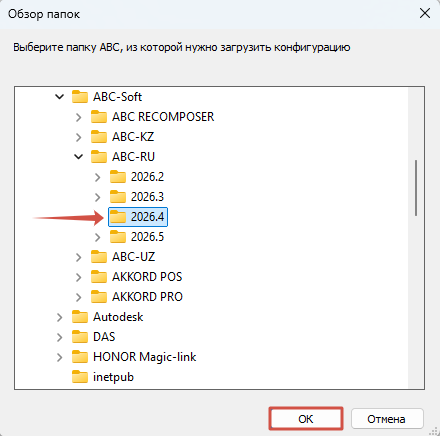Collapse the ABC-Soft tree node
The image size is (440, 436).
coord(59,97)
